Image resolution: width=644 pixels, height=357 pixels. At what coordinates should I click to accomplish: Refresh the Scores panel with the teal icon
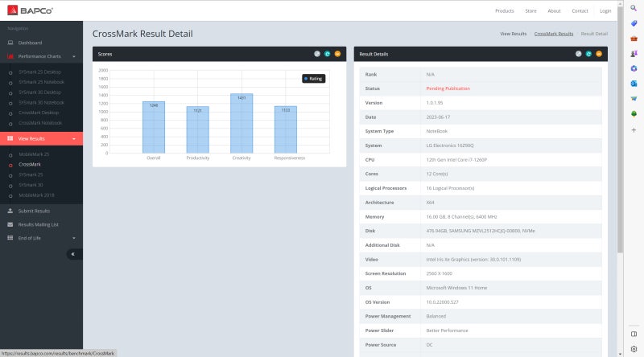tap(328, 54)
